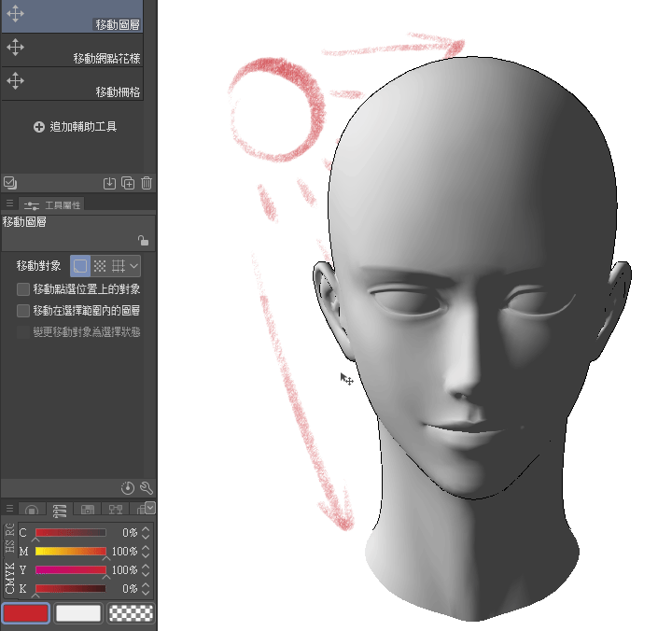Click the M magenta color slider

71,552
